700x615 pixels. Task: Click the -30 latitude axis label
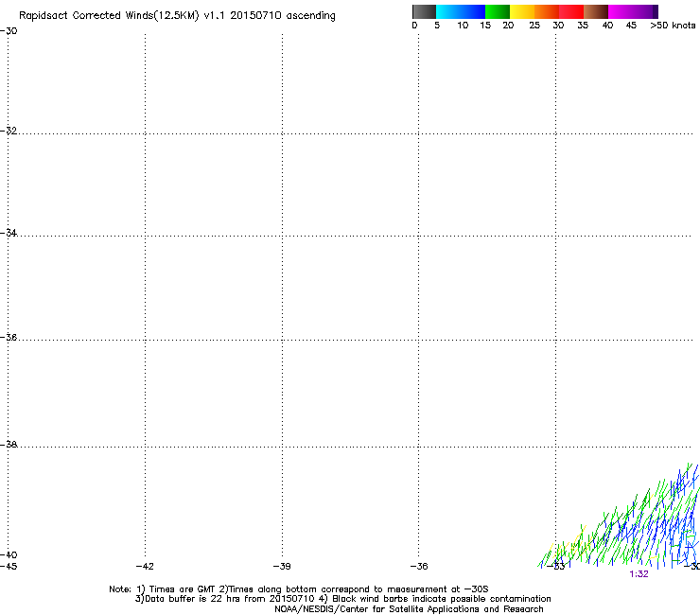(x=9, y=31)
